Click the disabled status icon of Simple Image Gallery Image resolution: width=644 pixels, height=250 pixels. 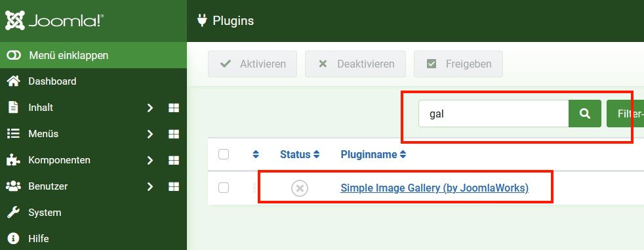tap(300, 188)
